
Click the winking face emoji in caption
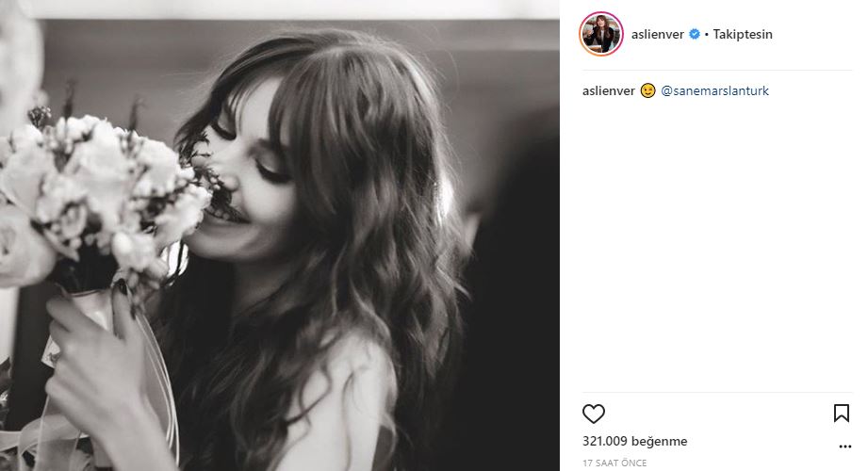pos(647,91)
